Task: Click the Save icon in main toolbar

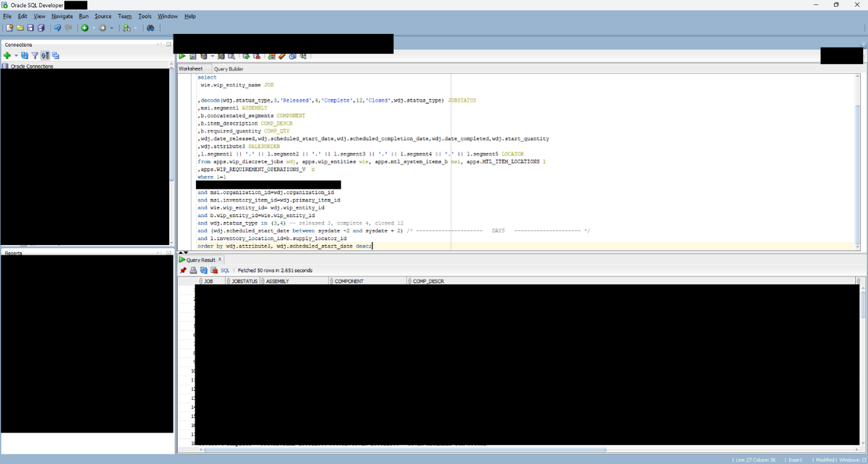Action: tap(30, 28)
